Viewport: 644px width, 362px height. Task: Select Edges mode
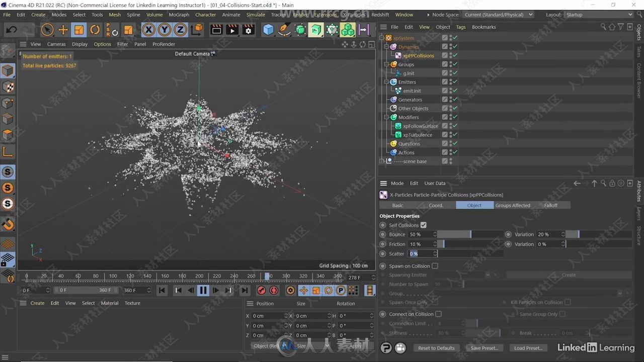point(8,120)
